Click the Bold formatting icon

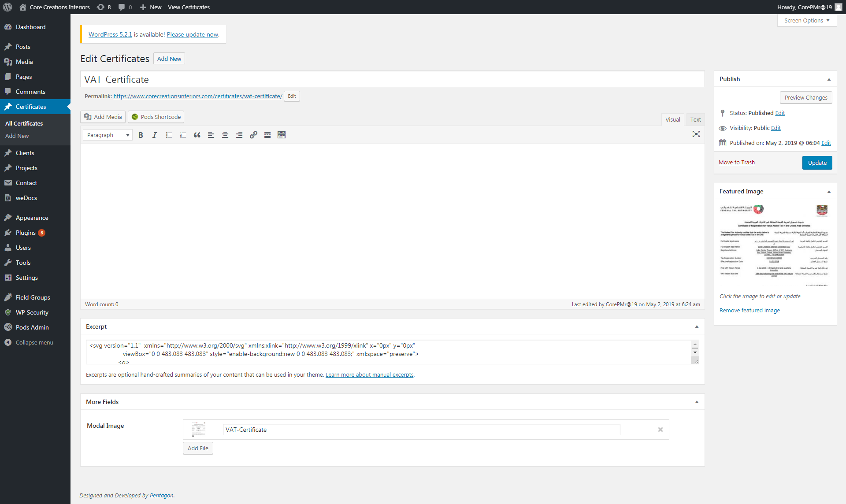pyautogui.click(x=141, y=135)
